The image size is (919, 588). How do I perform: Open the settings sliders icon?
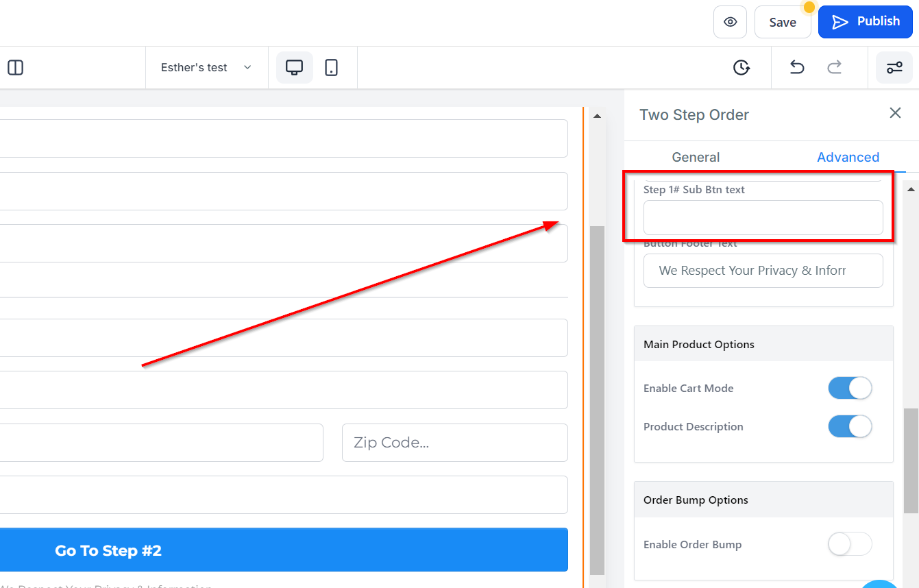coord(894,67)
